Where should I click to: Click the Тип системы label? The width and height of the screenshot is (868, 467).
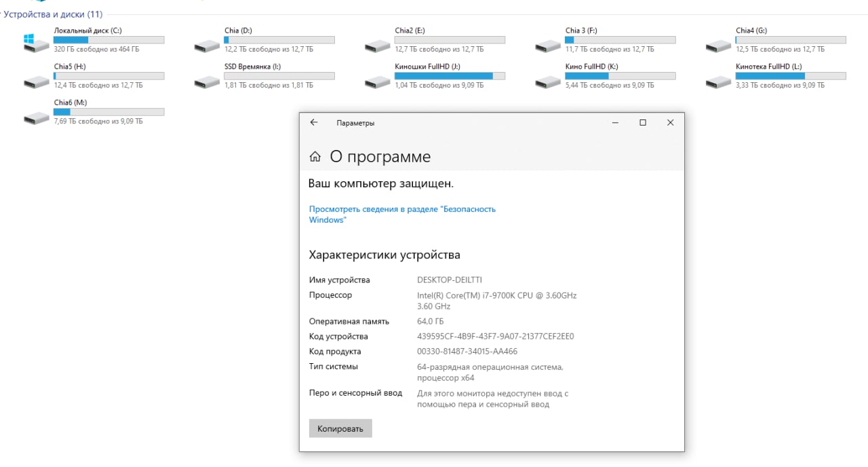[334, 367]
